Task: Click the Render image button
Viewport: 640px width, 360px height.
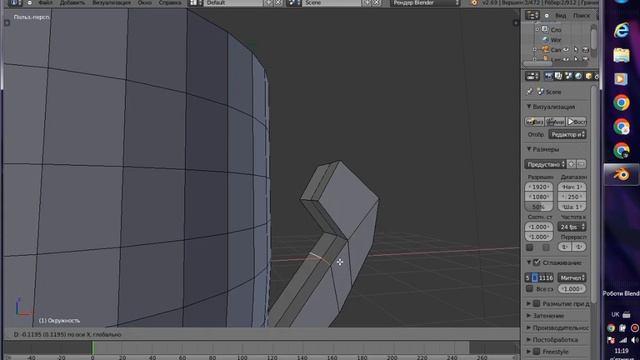Action: click(534, 122)
